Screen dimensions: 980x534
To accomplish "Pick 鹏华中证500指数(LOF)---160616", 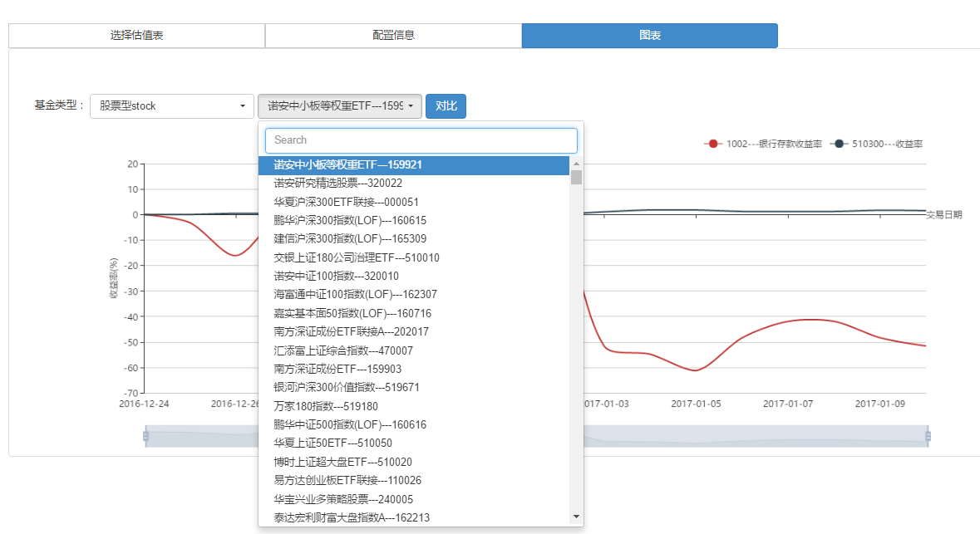I will 414,424.
